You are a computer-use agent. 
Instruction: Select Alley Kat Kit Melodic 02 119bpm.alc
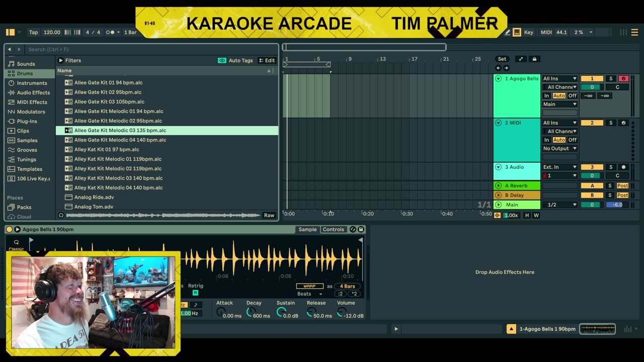[167, 168]
